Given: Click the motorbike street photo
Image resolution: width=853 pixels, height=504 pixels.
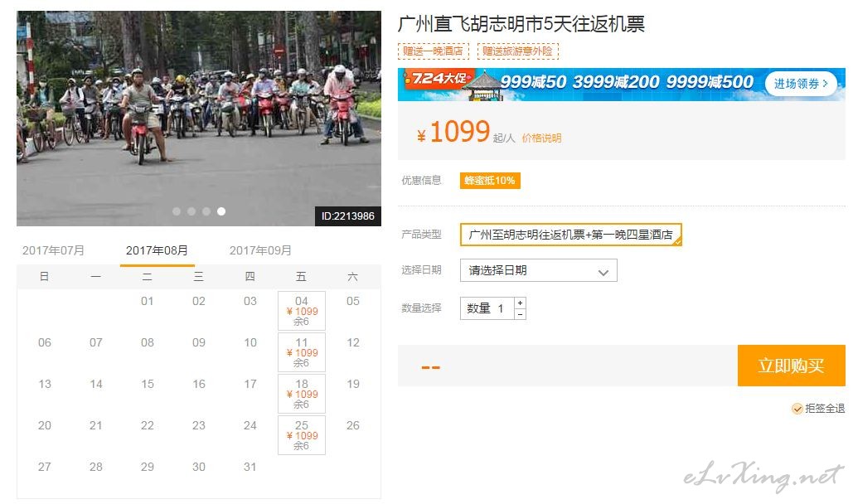Looking at the screenshot, I should click(199, 118).
